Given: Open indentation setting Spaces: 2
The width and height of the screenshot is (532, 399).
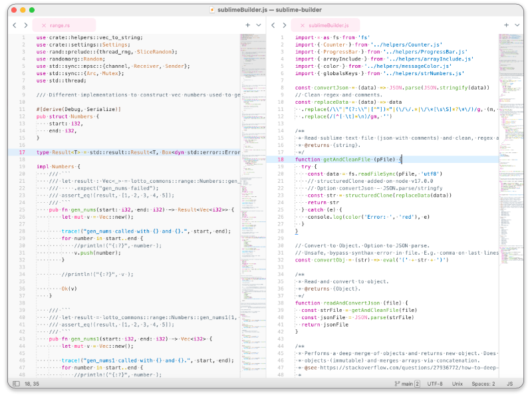Looking at the screenshot, I should click(x=483, y=384).
